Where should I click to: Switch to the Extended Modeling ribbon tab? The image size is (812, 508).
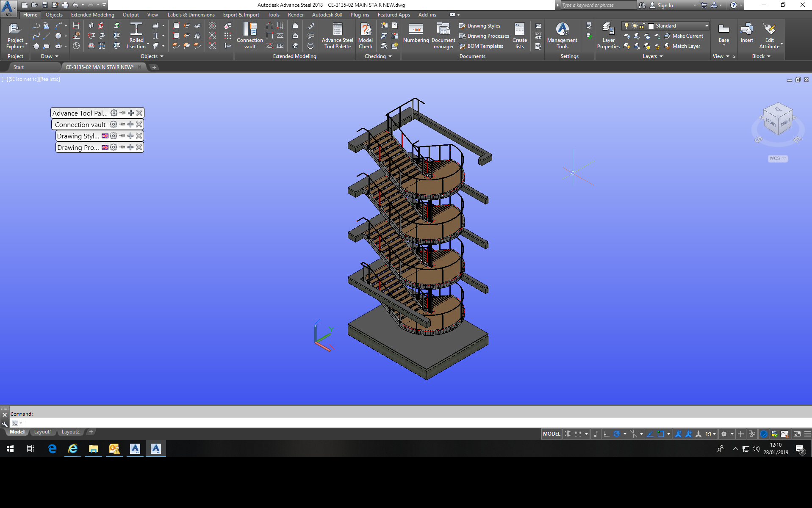[92, 14]
